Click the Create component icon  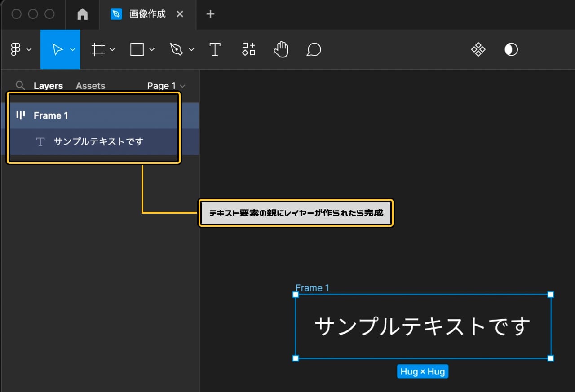coord(478,49)
